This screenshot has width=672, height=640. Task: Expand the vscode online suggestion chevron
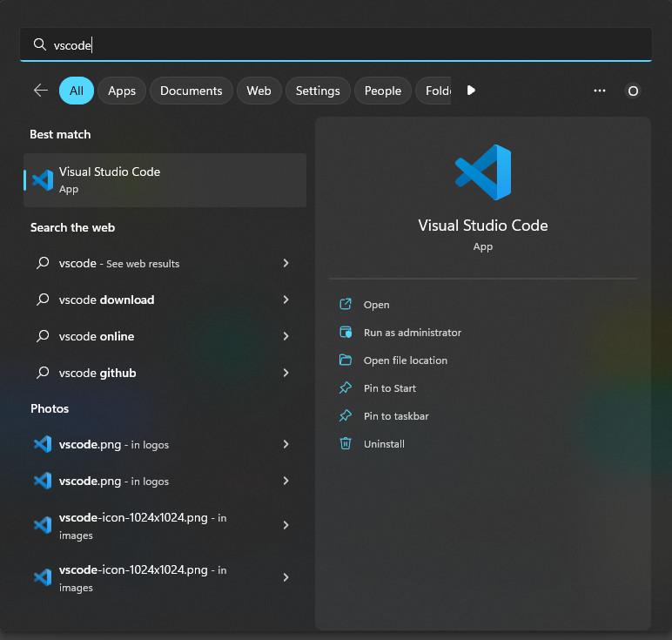286,336
